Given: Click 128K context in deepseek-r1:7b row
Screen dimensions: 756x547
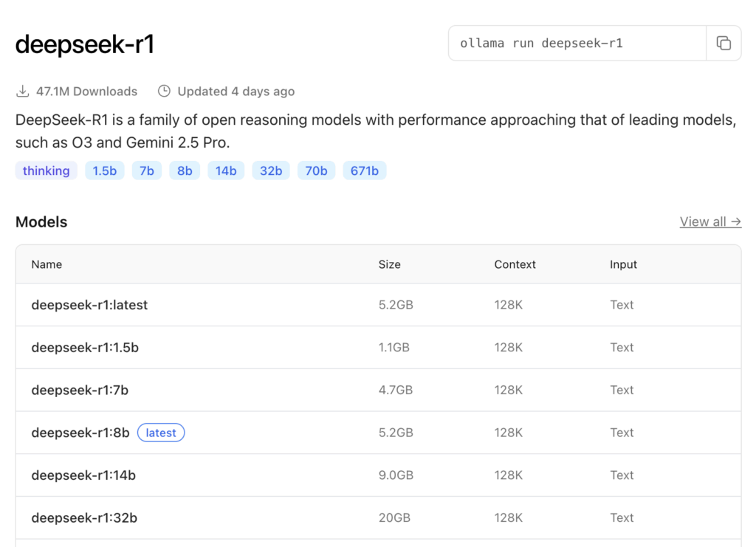Looking at the screenshot, I should (508, 390).
